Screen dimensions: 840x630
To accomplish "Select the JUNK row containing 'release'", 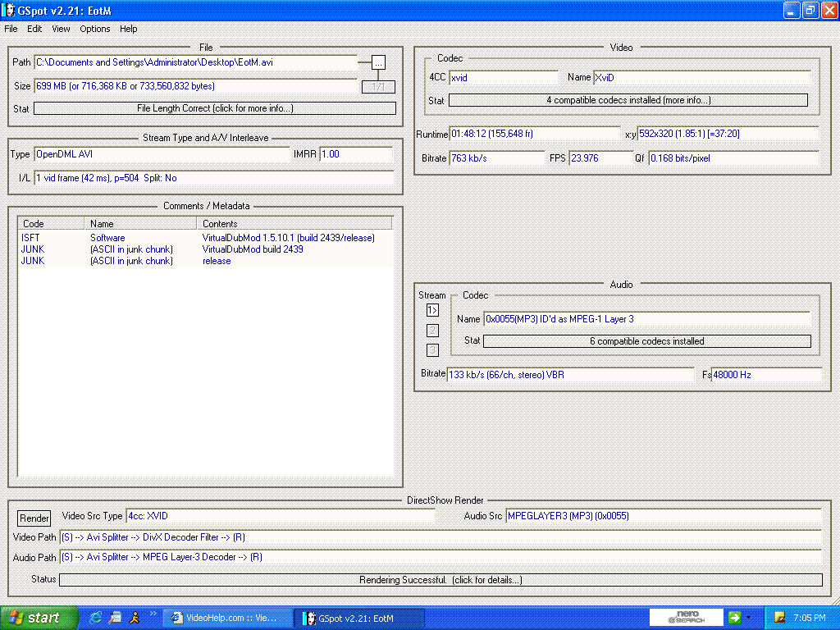I will (205, 262).
